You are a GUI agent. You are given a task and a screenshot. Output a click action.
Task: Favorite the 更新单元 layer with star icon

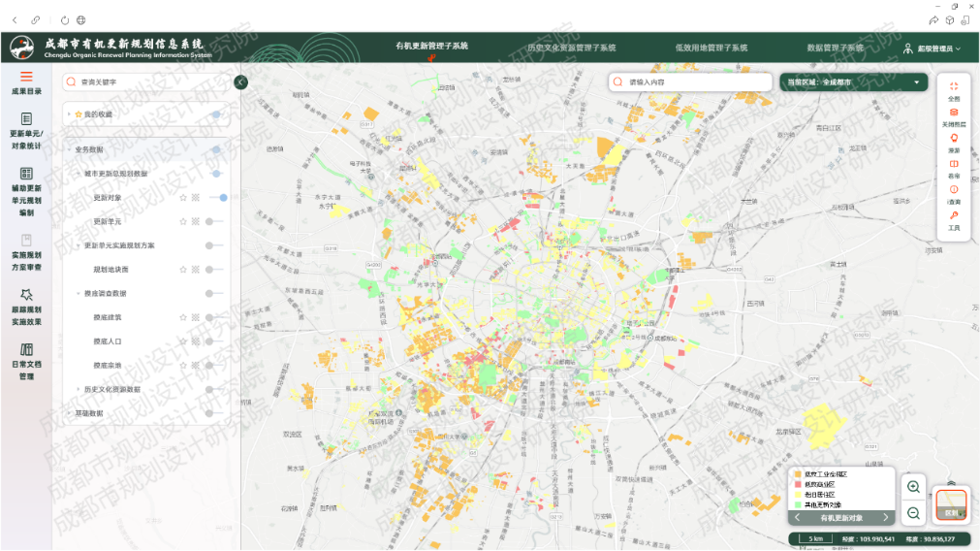point(183,221)
